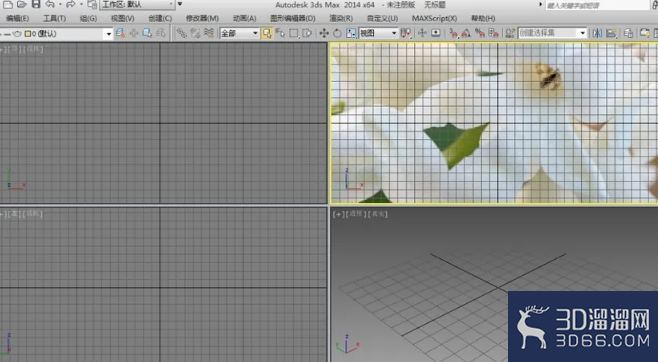Click the Mirror tool icon
The image size is (658, 362).
pos(597,33)
